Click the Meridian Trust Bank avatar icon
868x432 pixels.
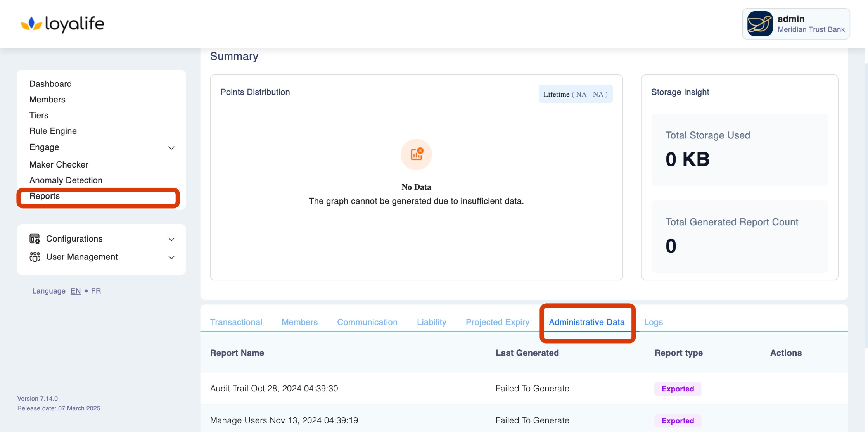(759, 24)
